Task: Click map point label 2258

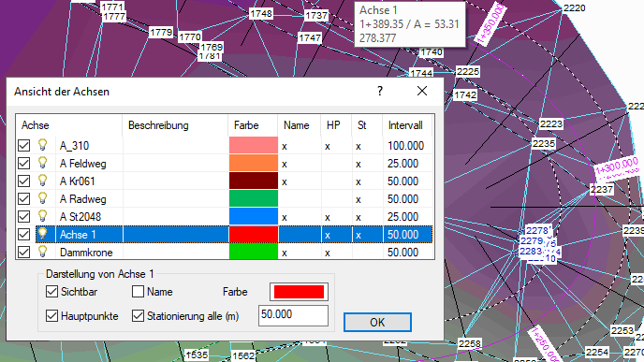Action: coord(470,343)
